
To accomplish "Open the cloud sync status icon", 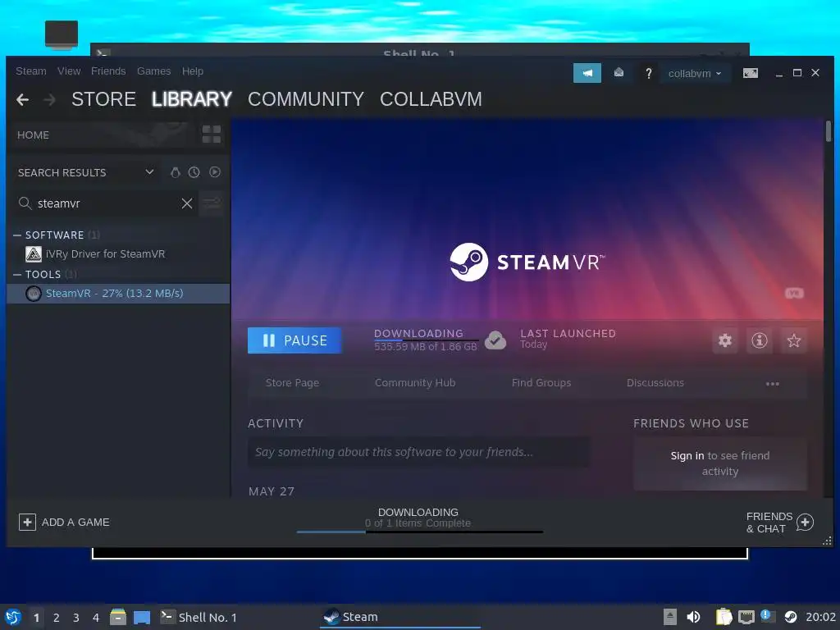I will click(x=495, y=340).
